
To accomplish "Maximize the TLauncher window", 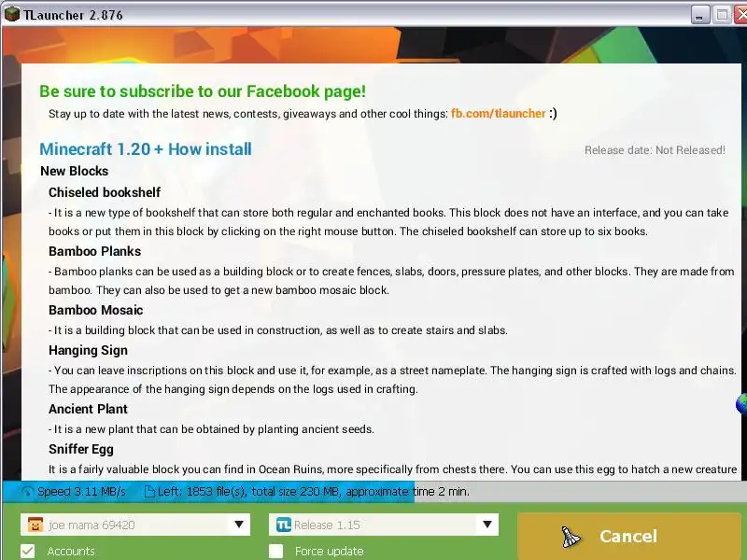I will (722, 15).
